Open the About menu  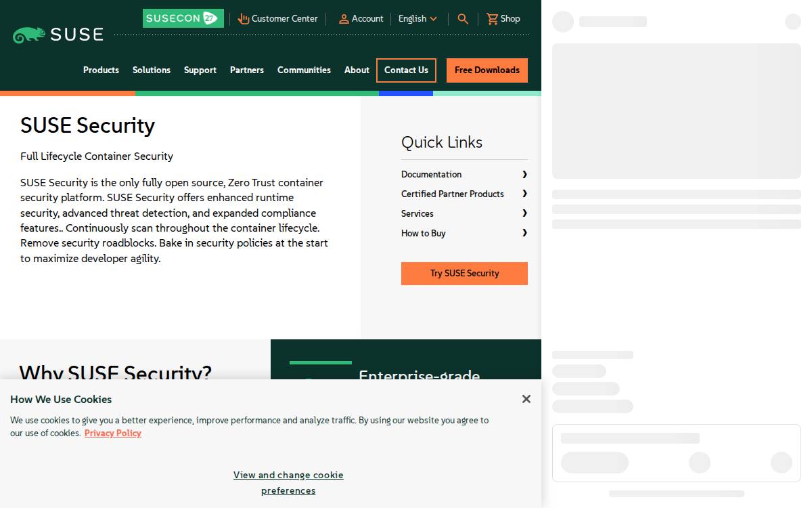pos(357,70)
